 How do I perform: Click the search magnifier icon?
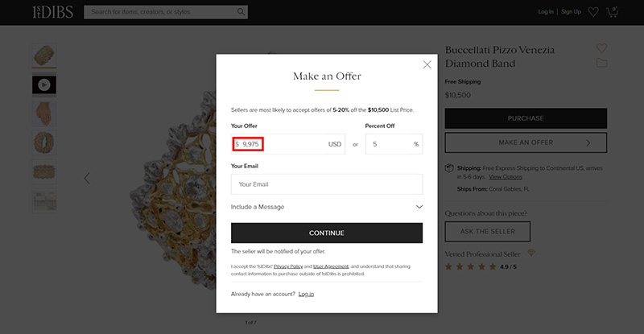point(241,12)
